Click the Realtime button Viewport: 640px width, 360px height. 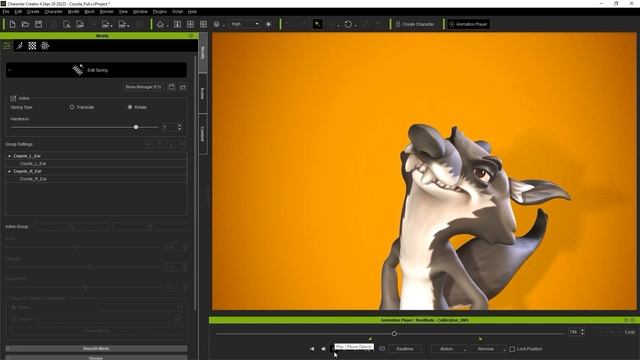(x=405, y=349)
